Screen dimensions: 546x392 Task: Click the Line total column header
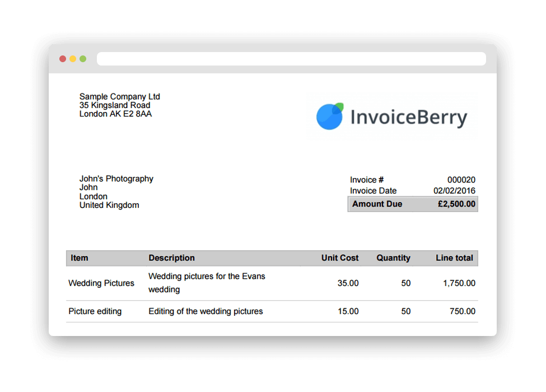point(454,258)
